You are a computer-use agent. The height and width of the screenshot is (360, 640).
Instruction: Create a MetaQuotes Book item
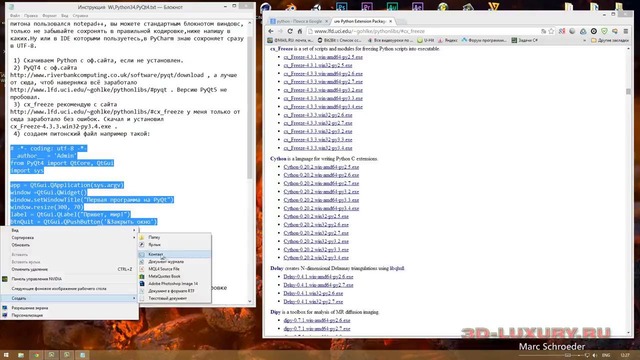tap(174, 276)
